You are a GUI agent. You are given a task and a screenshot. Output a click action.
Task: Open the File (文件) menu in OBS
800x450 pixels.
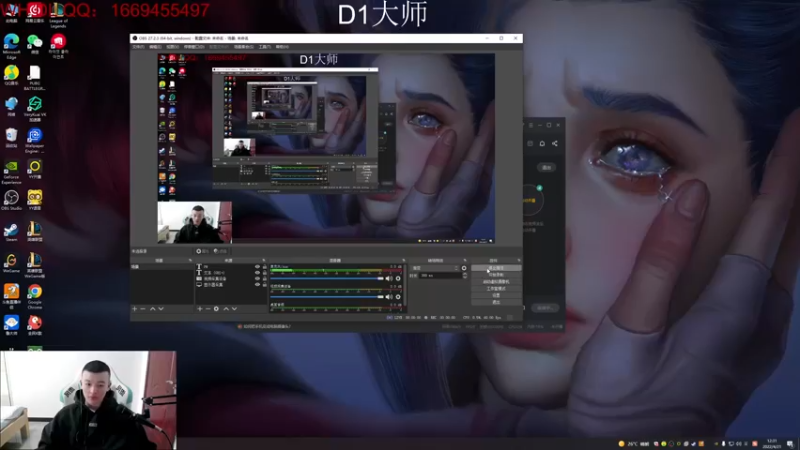(x=138, y=47)
